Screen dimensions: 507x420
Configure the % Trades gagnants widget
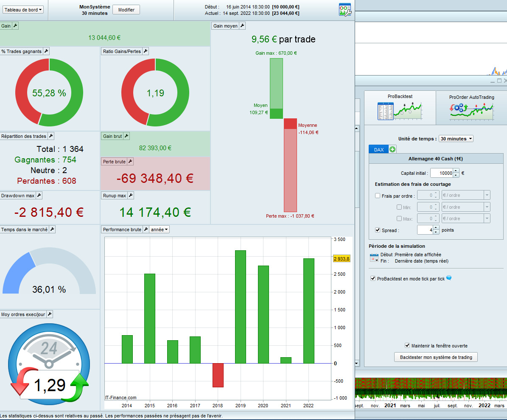(x=46, y=51)
